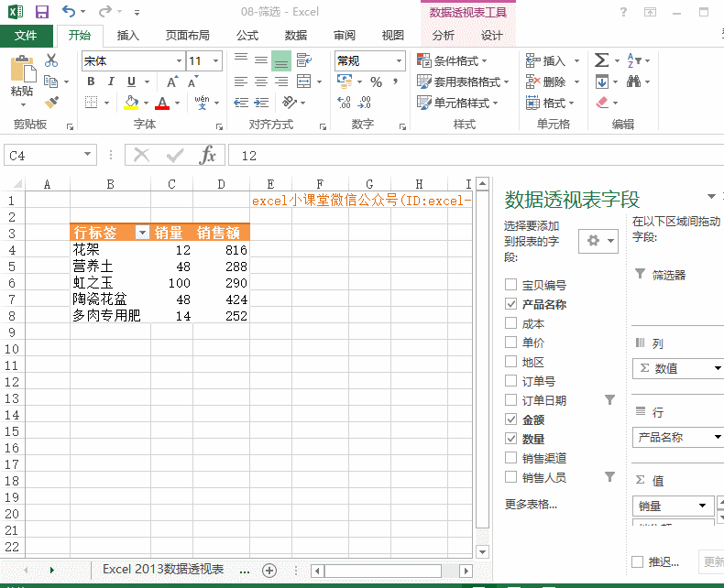The image size is (724, 588).
Task: Apply the red font color
Action: tap(162, 103)
